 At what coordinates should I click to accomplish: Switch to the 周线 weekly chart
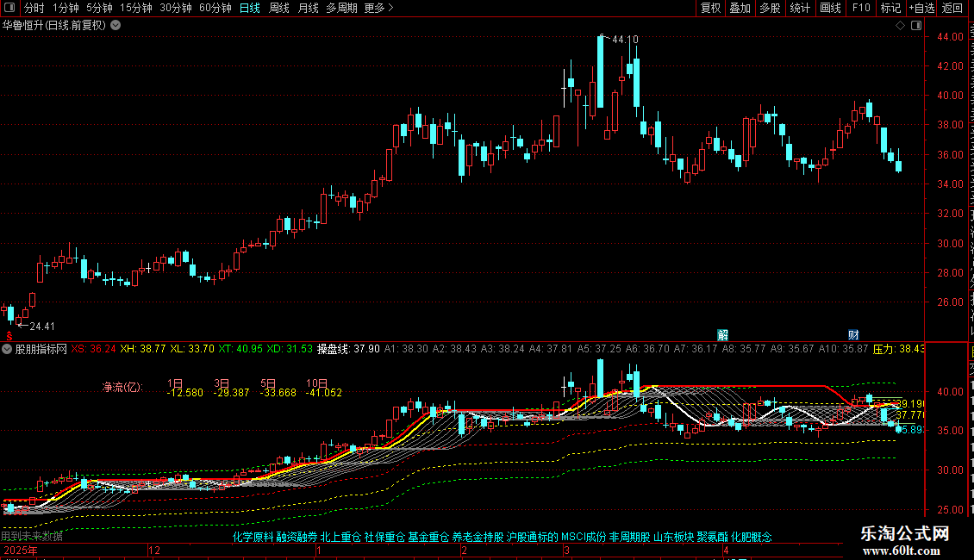click(279, 8)
